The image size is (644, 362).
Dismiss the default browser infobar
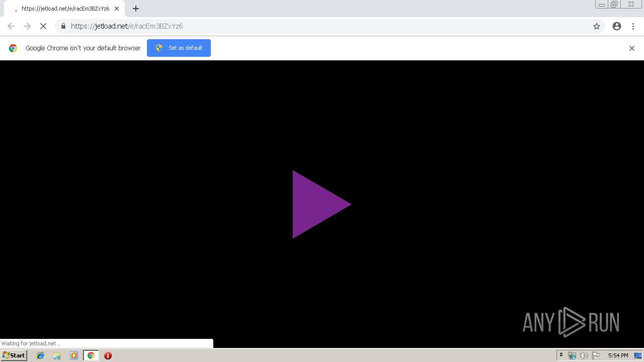[x=632, y=48]
